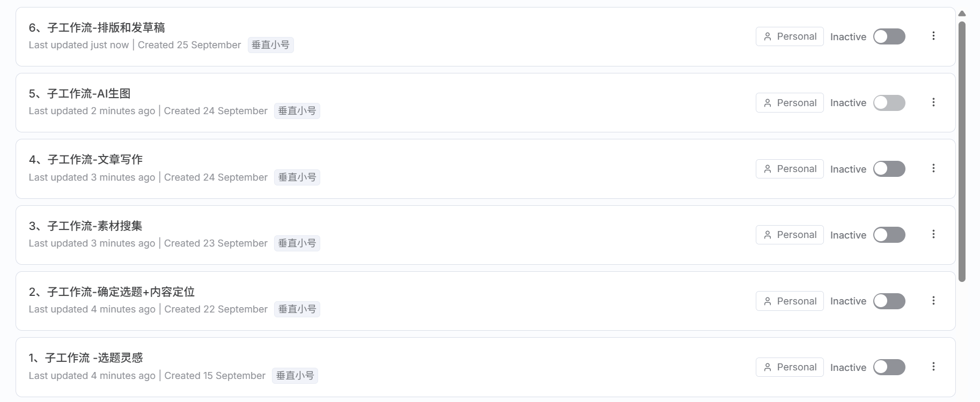Switch on the 确定选题+内容定位 workflow
980x402 pixels.
point(889,301)
